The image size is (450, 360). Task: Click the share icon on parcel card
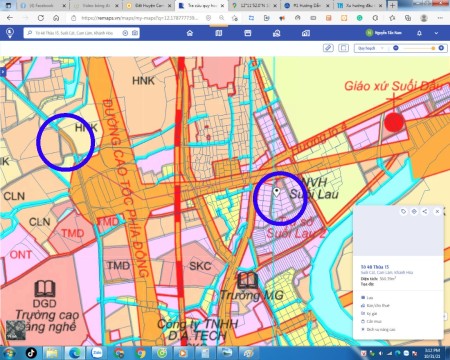tap(425, 211)
